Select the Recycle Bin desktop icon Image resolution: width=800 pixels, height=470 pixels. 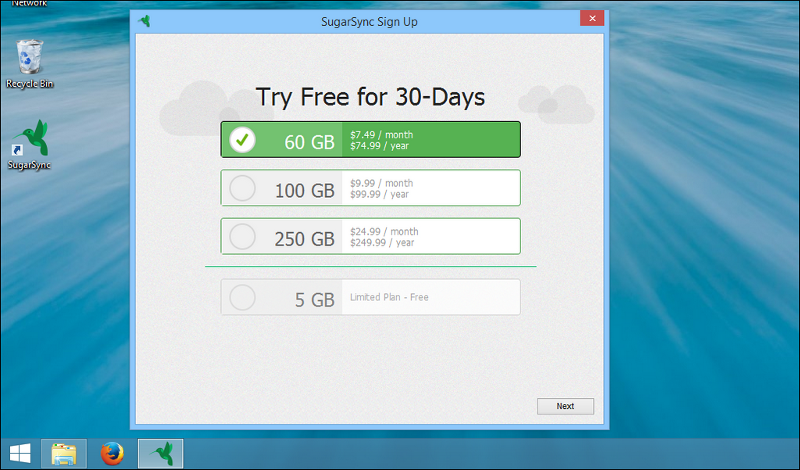30,64
